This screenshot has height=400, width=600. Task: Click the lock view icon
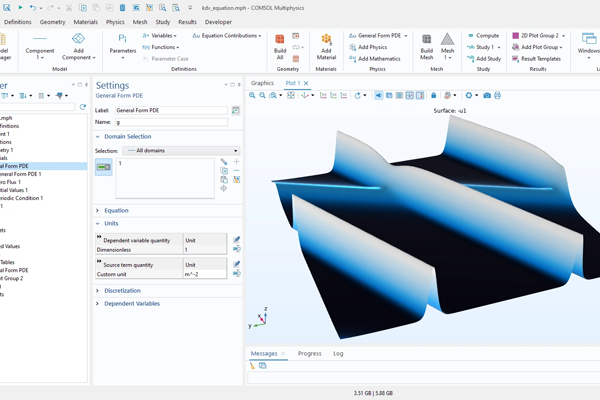click(434, 95)
